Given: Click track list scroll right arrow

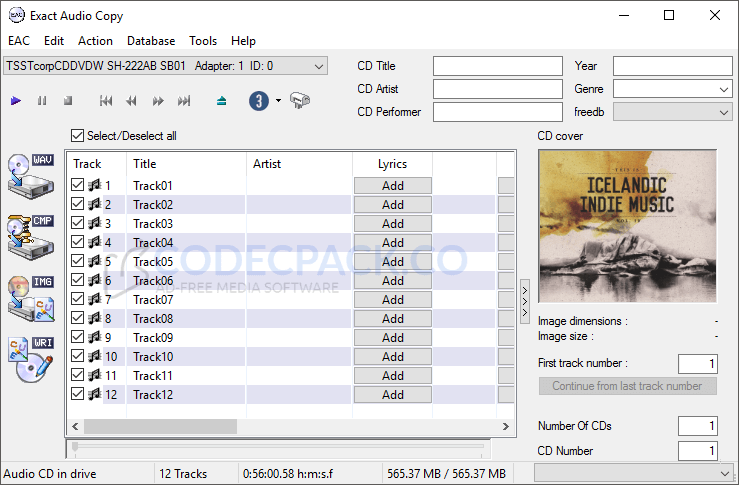Looking at the screenshot, I should tap(506, 427).
